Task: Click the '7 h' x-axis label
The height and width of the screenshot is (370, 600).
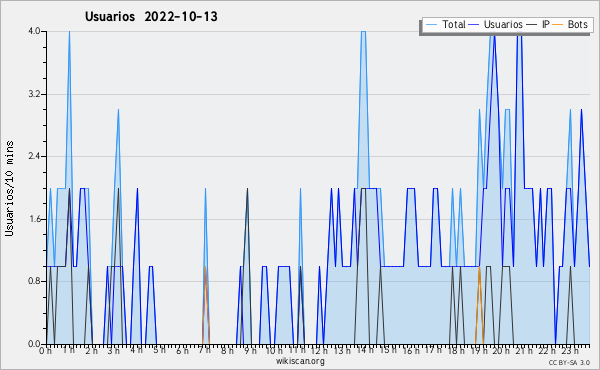Action: click(x=205, y=350)
